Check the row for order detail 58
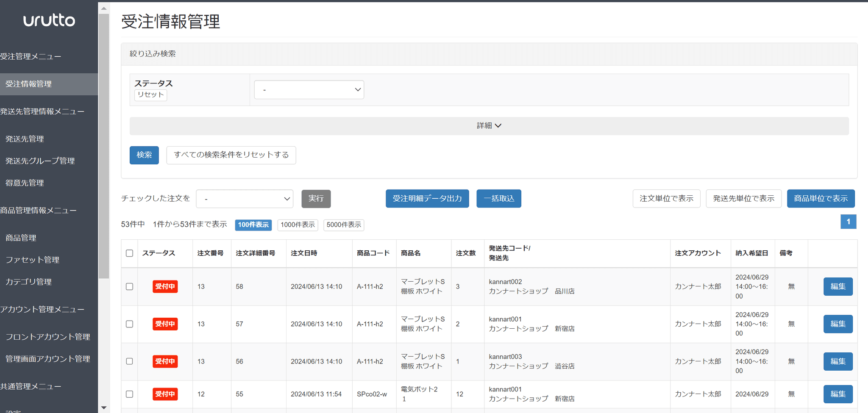The width and height of the screenshot is (868, 413). [130, 287]
